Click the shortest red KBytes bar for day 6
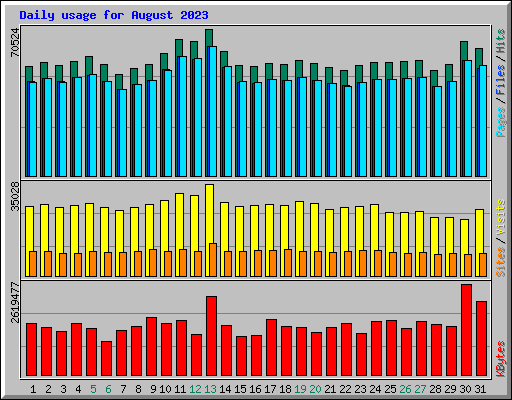 click(x=106, y=359)
